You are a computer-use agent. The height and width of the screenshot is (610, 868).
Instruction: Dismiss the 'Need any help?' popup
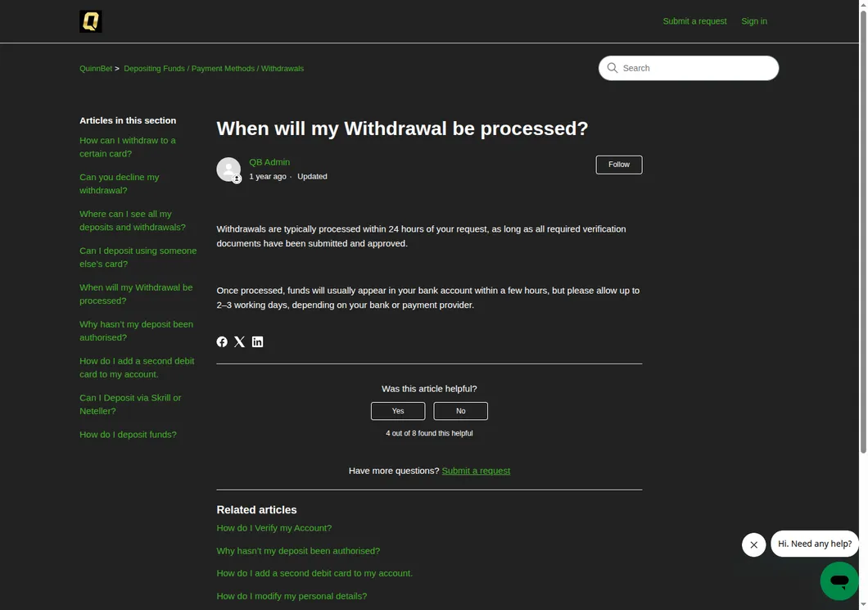coord(753,544)
